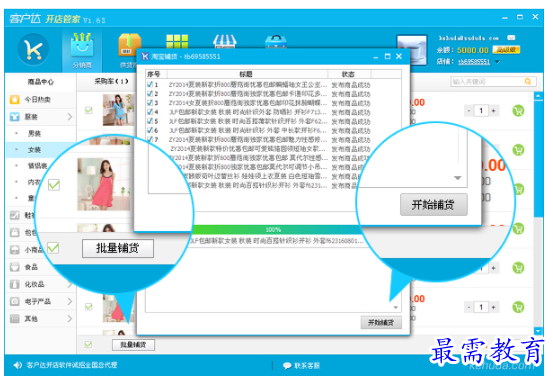553x382 pixels.
Task: Expand the 其他 category chevron
Action: pos(69,319)
